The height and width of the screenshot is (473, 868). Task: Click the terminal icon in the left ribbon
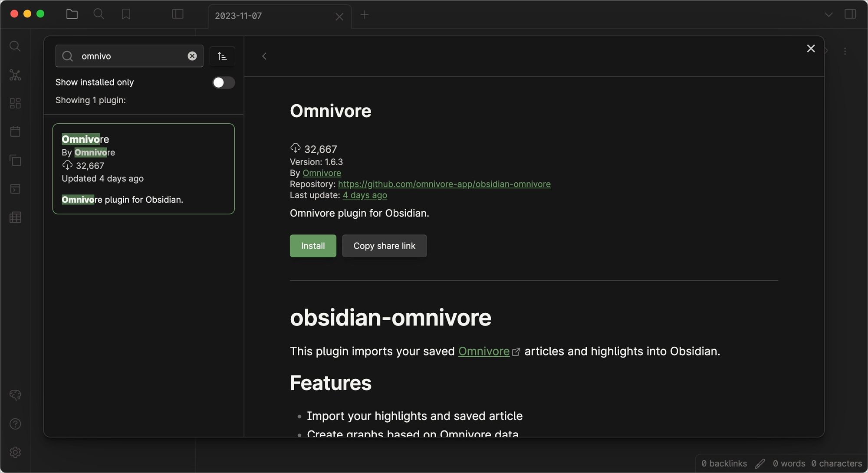pyautogui.click(x=15, y=189)
